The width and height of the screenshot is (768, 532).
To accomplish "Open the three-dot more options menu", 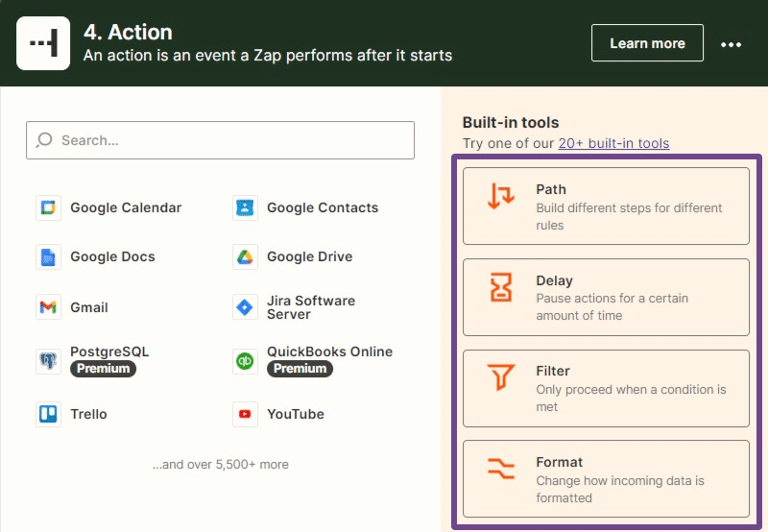I will (732, 44).
